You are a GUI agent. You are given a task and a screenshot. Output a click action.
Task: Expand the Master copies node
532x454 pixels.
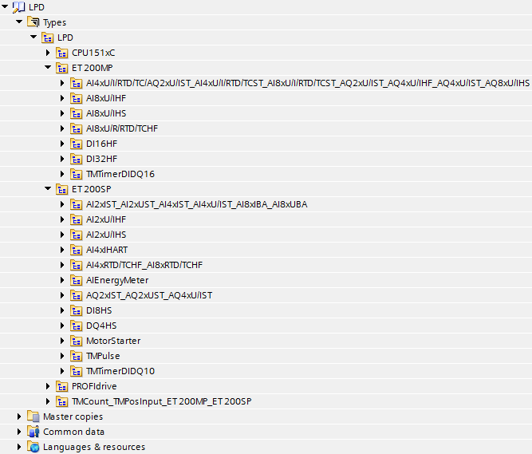click(x=19, y=417)
